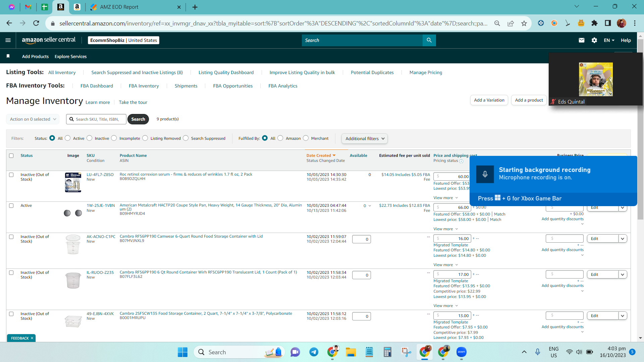644x362 pixels.
Task: Open Zoom from the taskbar
Action: tap(462, 352)
